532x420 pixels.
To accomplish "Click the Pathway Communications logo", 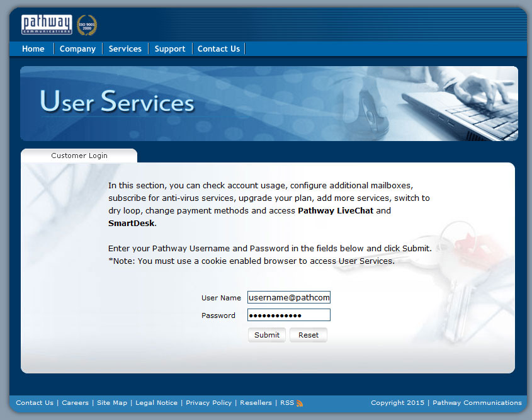I will tap(47, 25).
